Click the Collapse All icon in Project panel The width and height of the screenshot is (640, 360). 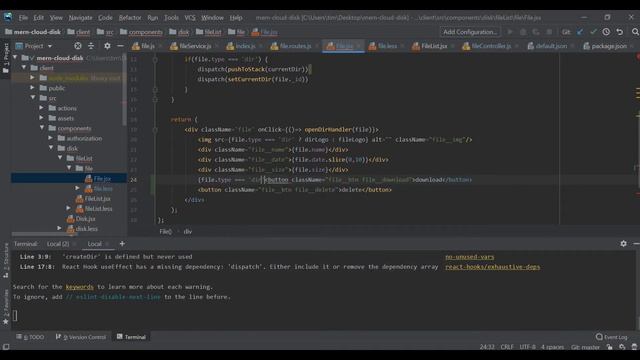[91, 46]
